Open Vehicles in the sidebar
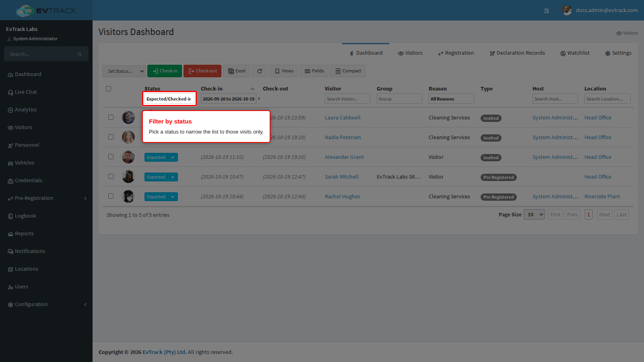 point(25,163)
